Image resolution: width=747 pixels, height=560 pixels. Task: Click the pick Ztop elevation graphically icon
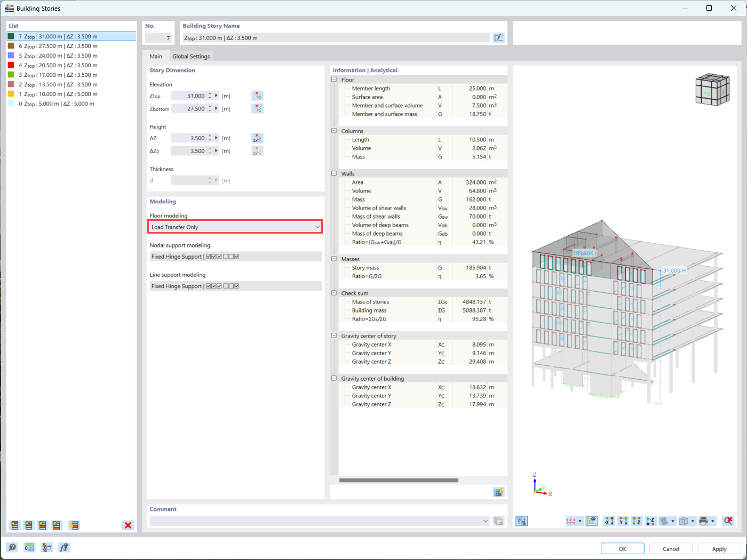(257, 95)
